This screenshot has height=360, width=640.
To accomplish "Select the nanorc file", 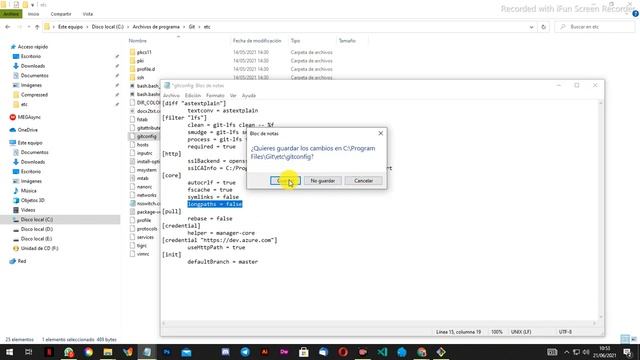I will 144,187.
